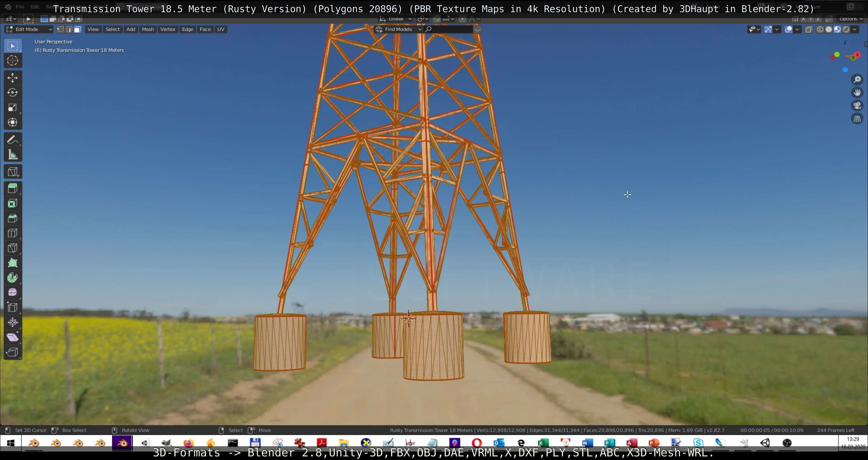
Task: Switch to rendered viewport shading
Action: 846,29
